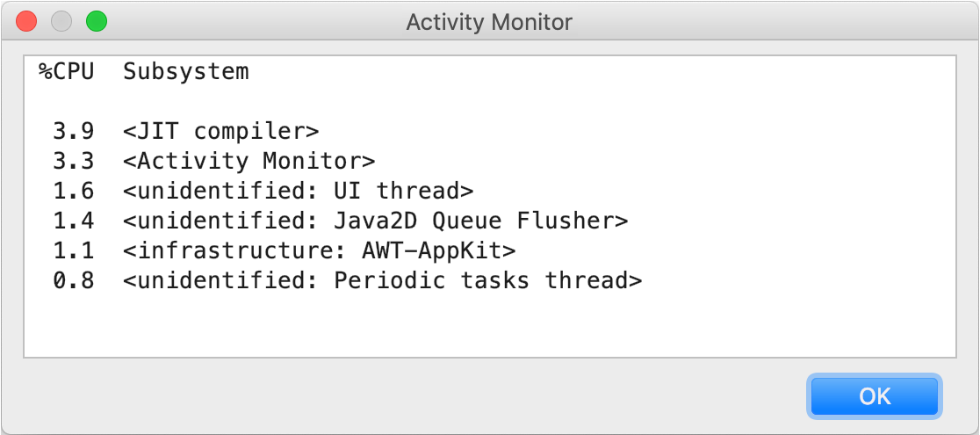Click the infrastructure AWT-AppKit line
Screen dimensions: 980x435
pyautogui.click(x=320, y=251)
